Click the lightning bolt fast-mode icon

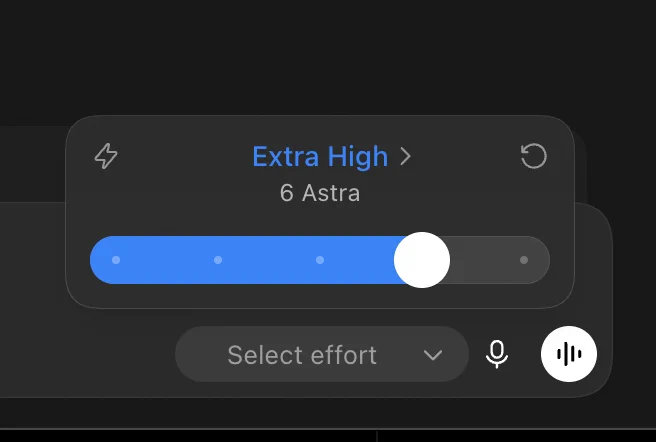coord(106,156)
